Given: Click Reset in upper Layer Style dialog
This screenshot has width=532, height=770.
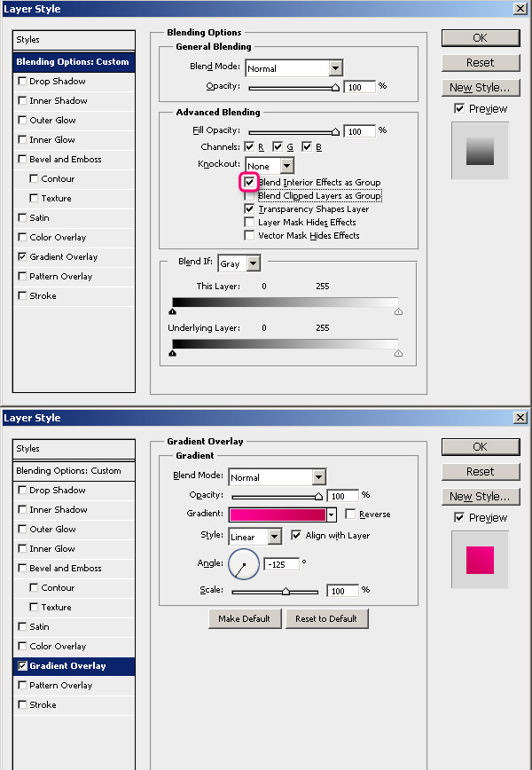Looking at the screenshot, I should [481, 63].
